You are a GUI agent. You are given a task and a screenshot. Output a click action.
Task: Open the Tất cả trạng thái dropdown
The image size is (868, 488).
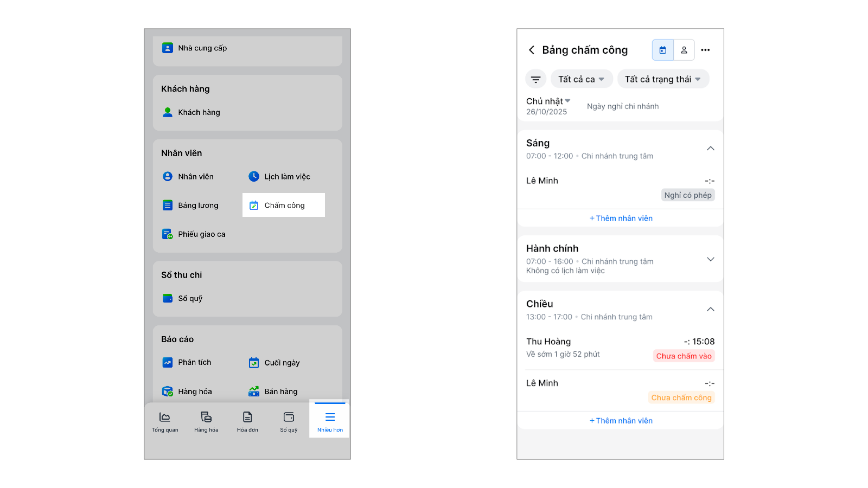coord(663,79)
